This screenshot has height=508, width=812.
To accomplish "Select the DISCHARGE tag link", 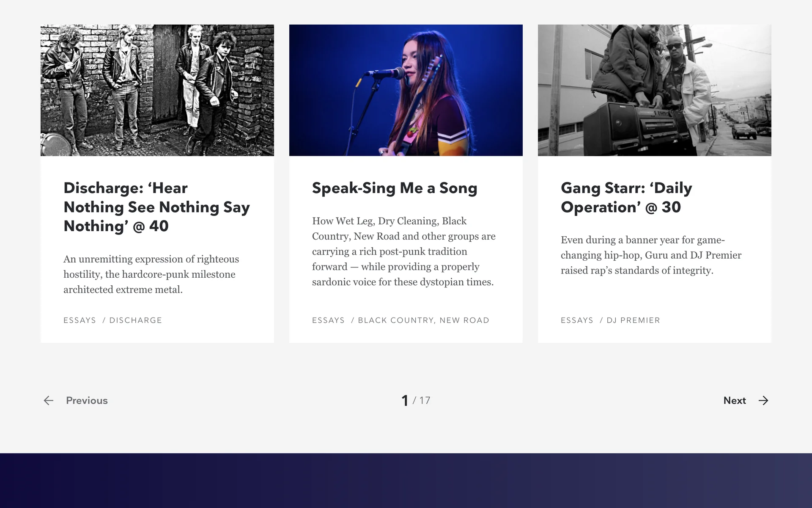I will coord(136,320).
